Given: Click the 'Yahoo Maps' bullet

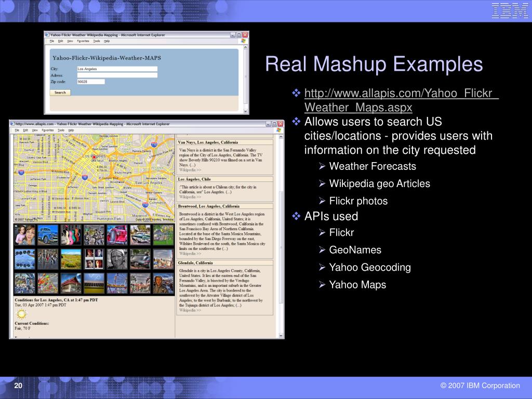Looking at the screenshot, I should point(357,285).
